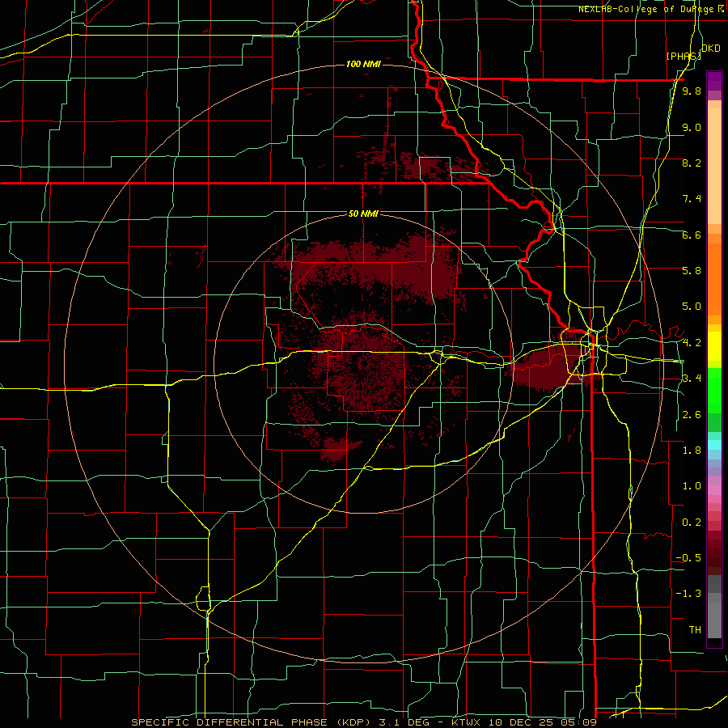The height and width of the screenshot is (728, 728).
Task: Click the 10 DEC 25 date text
Action: pyautogui.click(x=522, y=722)
